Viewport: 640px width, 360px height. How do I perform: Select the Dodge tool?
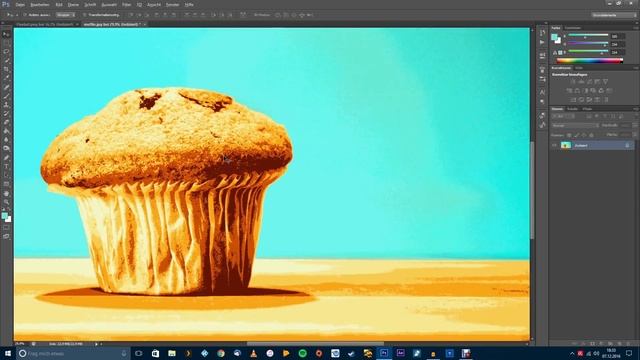[x=7, y=148]
